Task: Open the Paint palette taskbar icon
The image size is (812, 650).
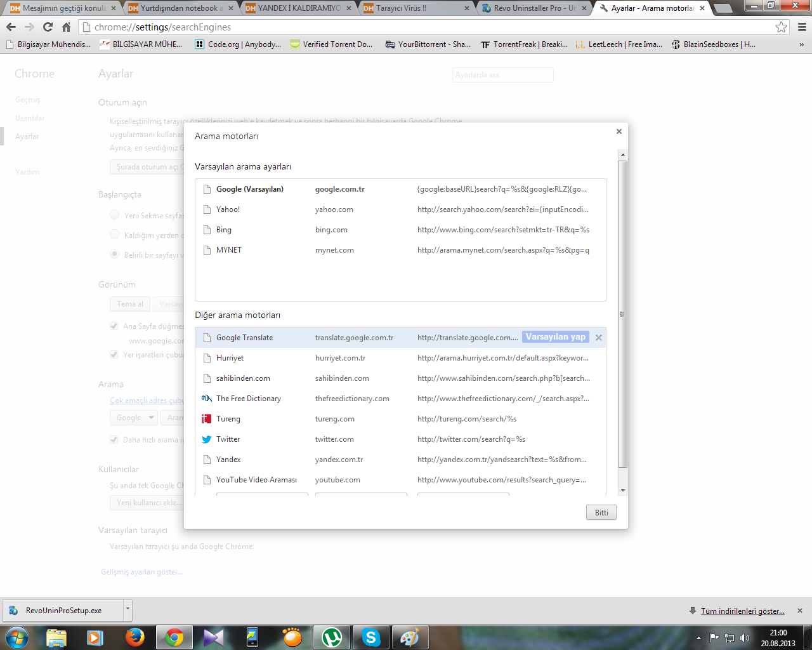Action: coord(410,637)
